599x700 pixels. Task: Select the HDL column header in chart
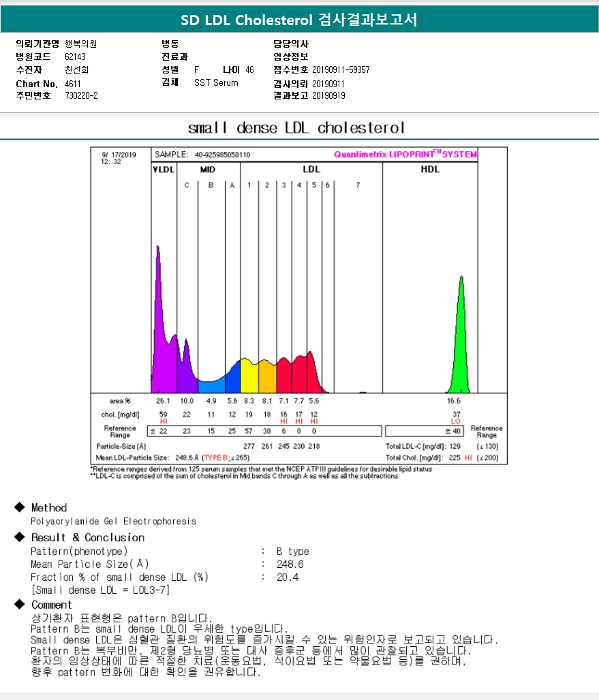(431, 170)
